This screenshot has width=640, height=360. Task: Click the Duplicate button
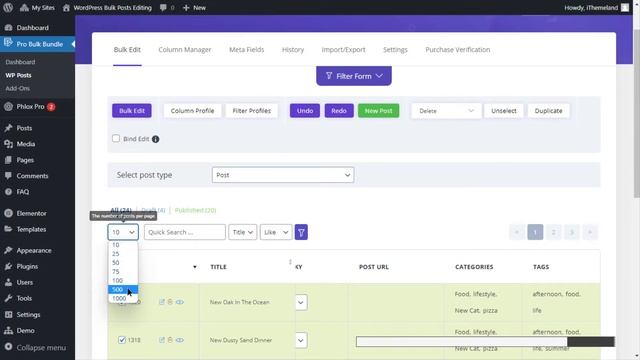pyautogui.click(x=548, y=111)
